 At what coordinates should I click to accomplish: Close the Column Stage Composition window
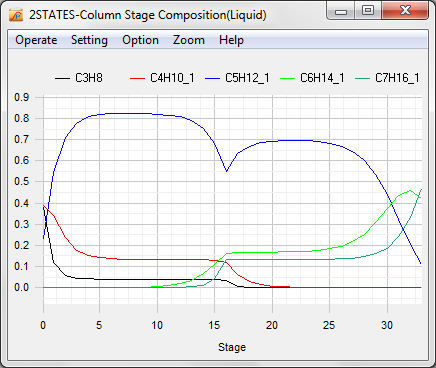coord(405,11)
